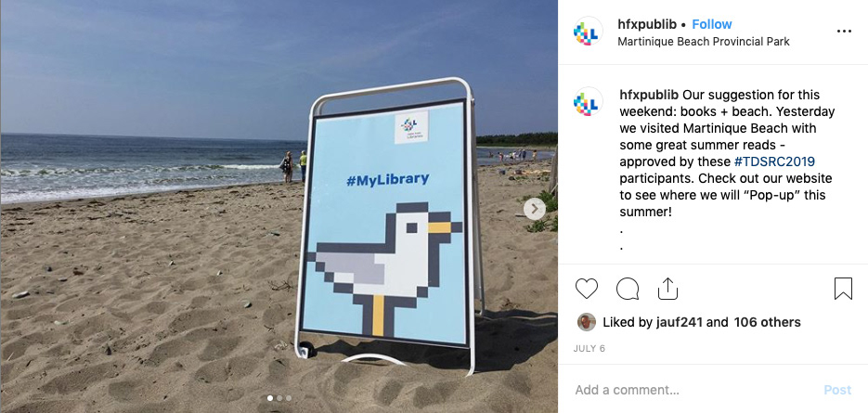
Task: Follow the hfxpublib account
Action: pyautogui.click(x=712, y=24)
